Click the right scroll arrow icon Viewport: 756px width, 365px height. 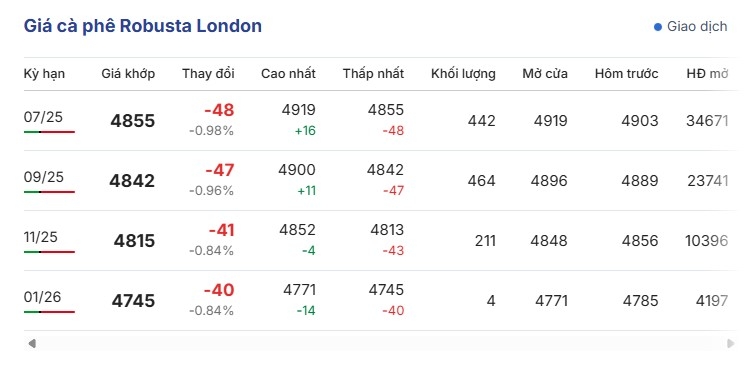[x=730, y=343]
